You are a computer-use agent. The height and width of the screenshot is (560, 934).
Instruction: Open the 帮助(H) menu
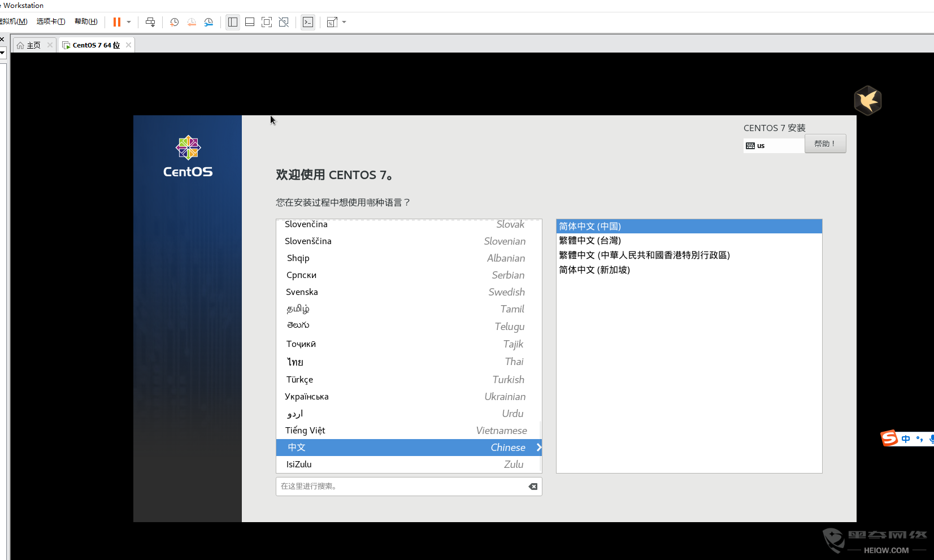[86, 21]
